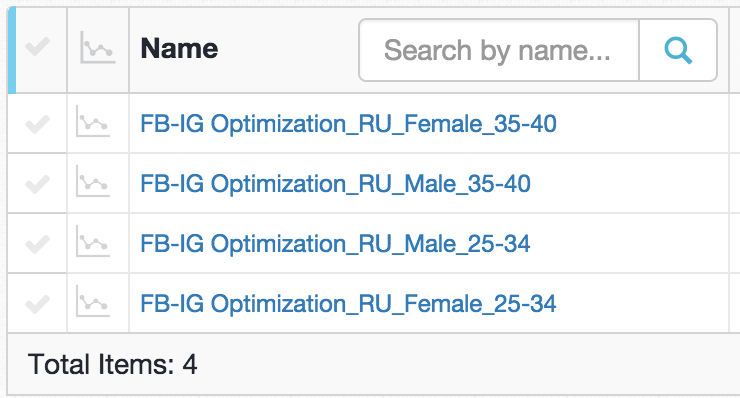Screen dimensions: 740x398
Task: Toggle the select-all checkmark in the header
Action: pos(37,46)
